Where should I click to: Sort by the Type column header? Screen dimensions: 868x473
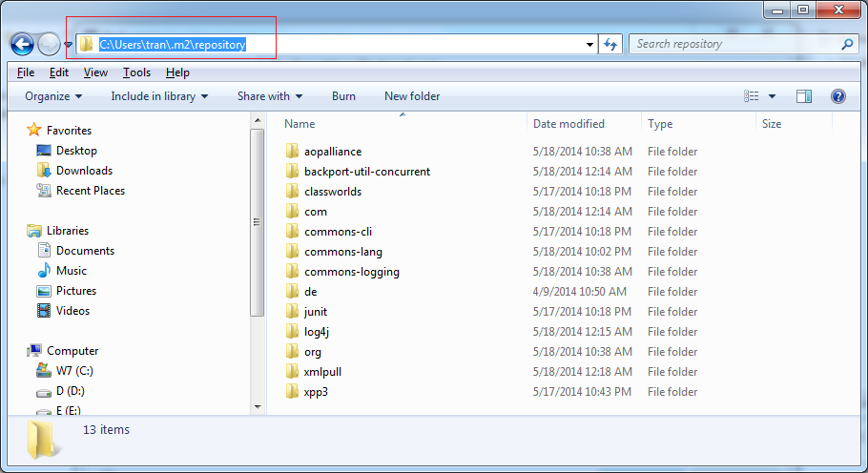tap(660, 124)
